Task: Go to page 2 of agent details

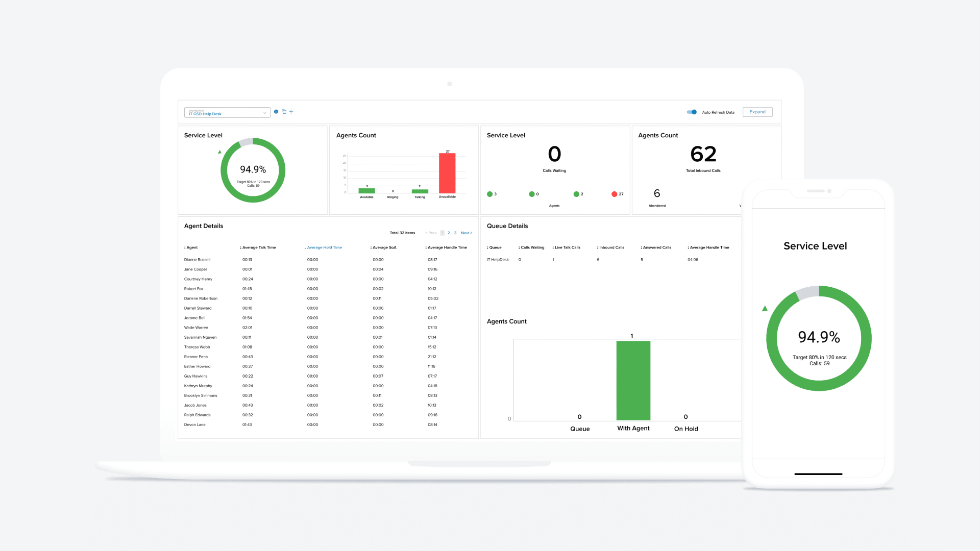Action: (x=449, y=233)
